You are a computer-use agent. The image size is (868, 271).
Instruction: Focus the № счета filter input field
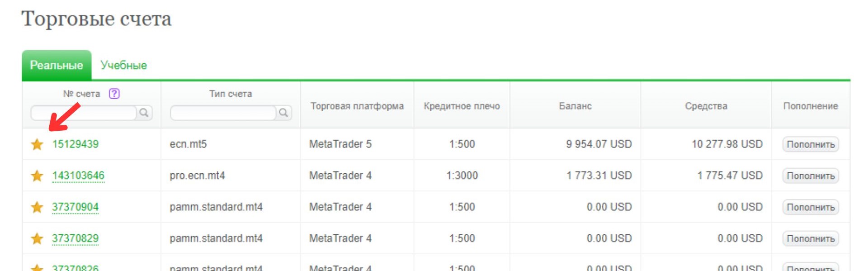[x=84, y=113]
